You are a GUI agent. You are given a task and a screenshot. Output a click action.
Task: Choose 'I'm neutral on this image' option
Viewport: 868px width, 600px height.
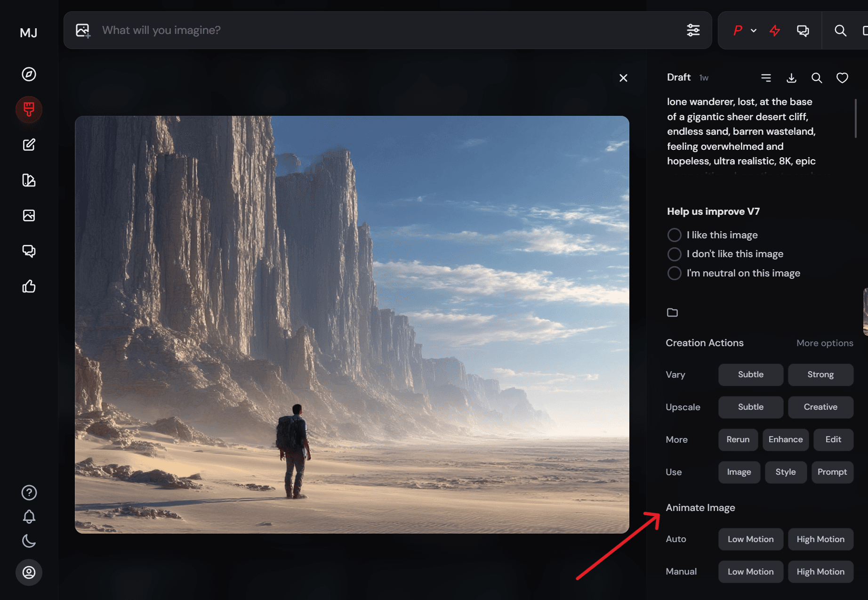pyautogui.click(x=674, y=273)
